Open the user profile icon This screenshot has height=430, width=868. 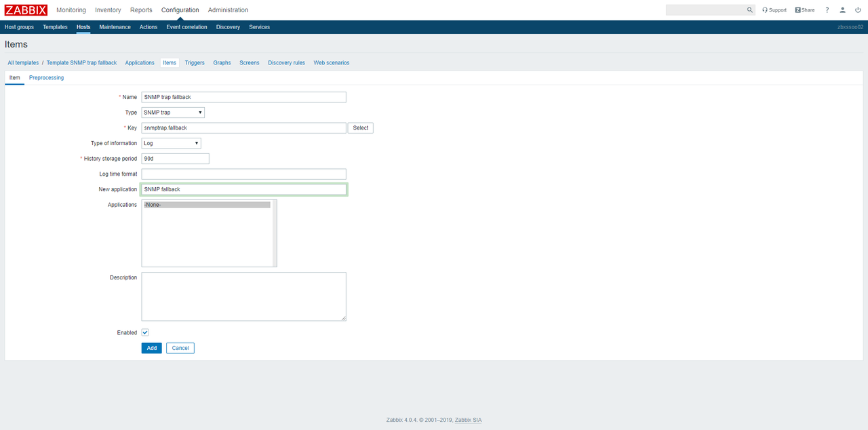(843, 10)
